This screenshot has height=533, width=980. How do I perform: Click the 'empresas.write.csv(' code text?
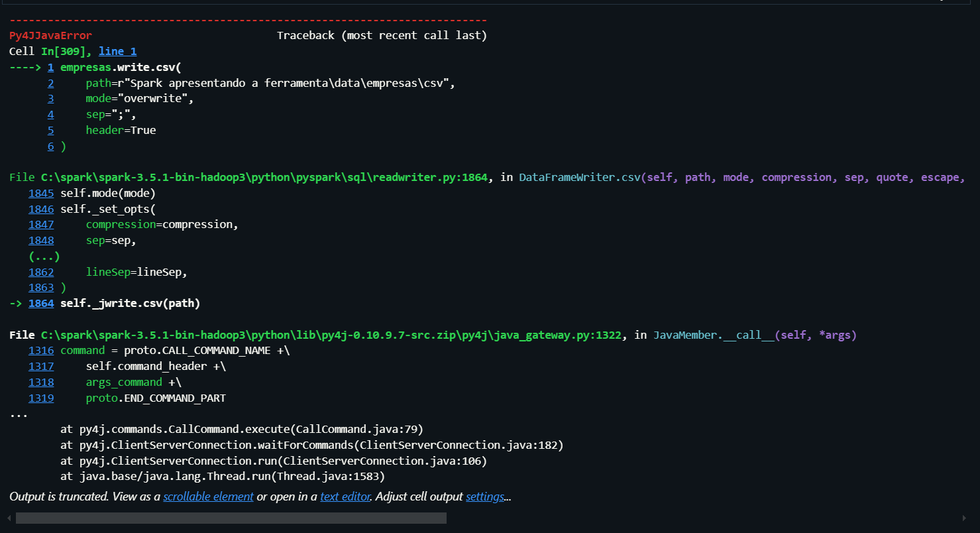[x=121, y=67]
